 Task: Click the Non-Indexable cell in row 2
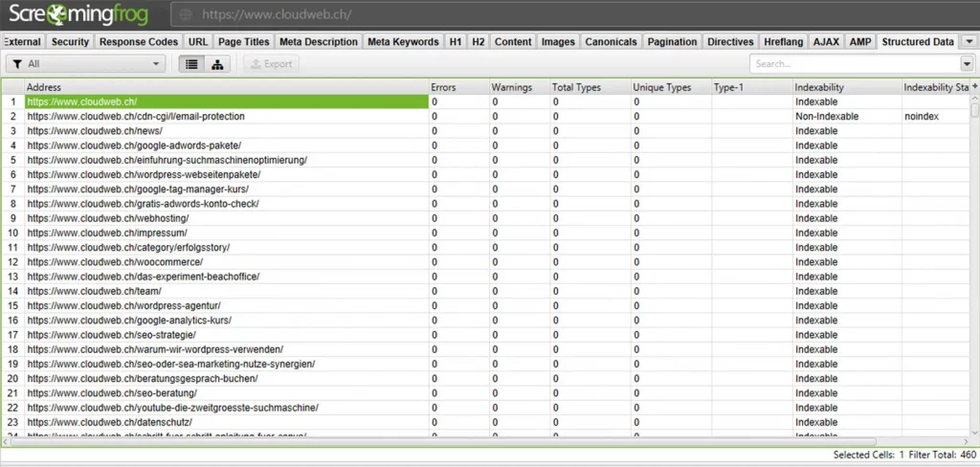[846, 117]
